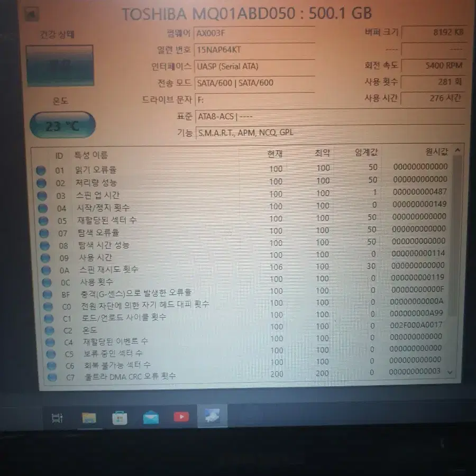
Task: Click the ID column header
Action: [x=59, y=156]
